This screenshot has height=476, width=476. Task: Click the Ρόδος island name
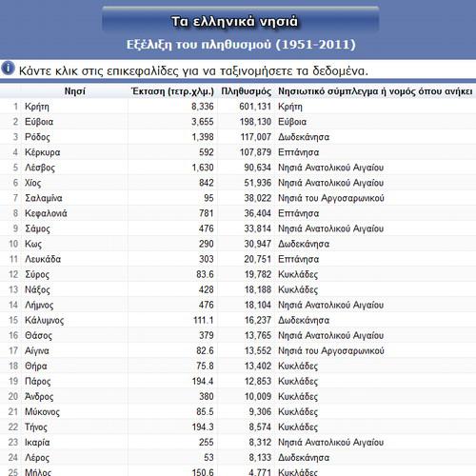coord(37,137)
